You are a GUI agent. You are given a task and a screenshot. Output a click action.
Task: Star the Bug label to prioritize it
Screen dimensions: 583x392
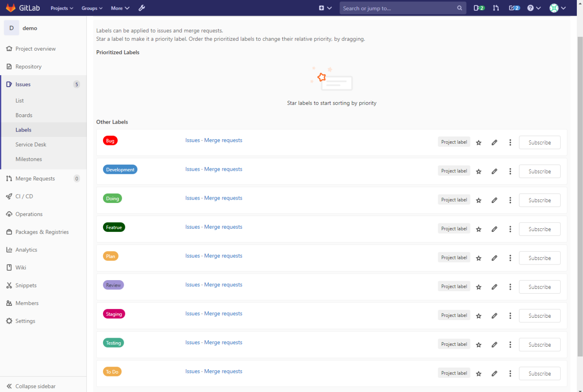(x=478, y=142)
